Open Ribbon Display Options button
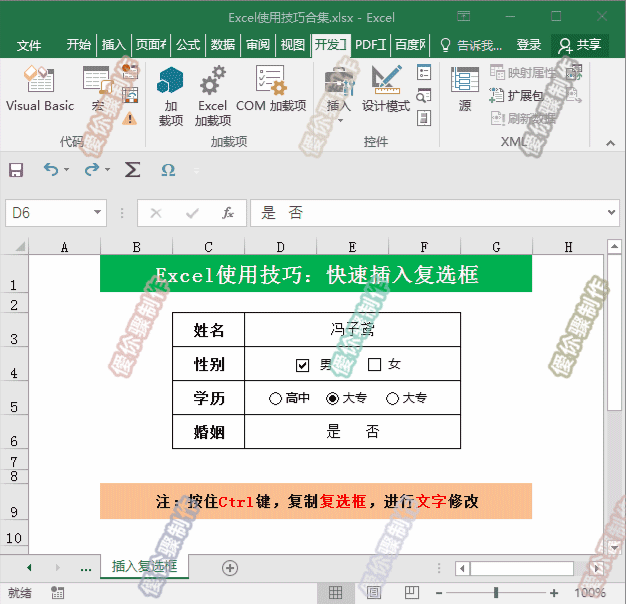Screen dimensions: 626x604 point(464,16)
